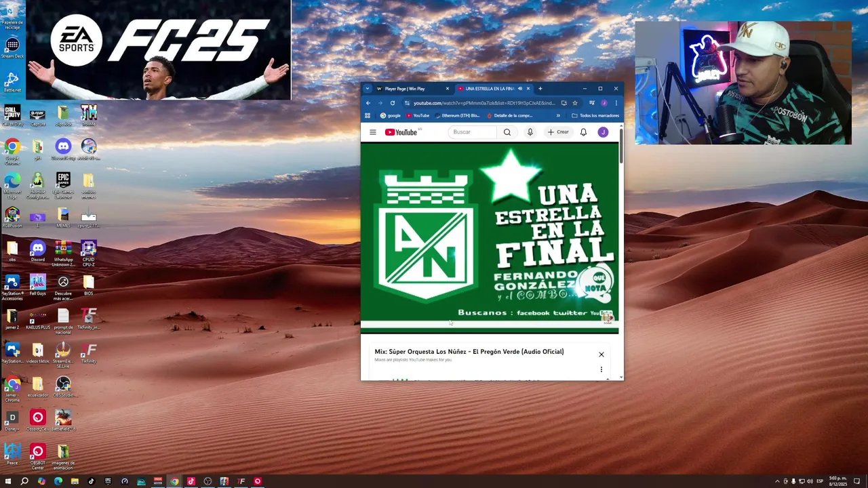Image resolution: width=868 pixels, height=488 pixels.
Task: Show hidden system tray icons chevron
Action: coord(777,481)
